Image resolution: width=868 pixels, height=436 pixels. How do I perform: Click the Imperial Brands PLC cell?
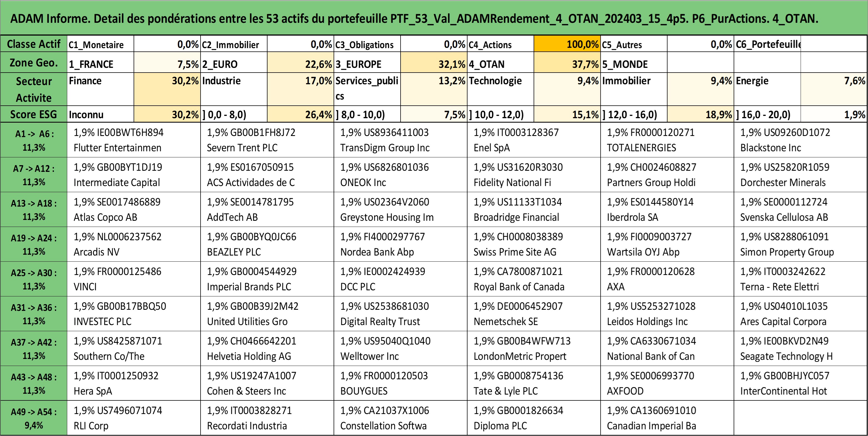point(267,279)
